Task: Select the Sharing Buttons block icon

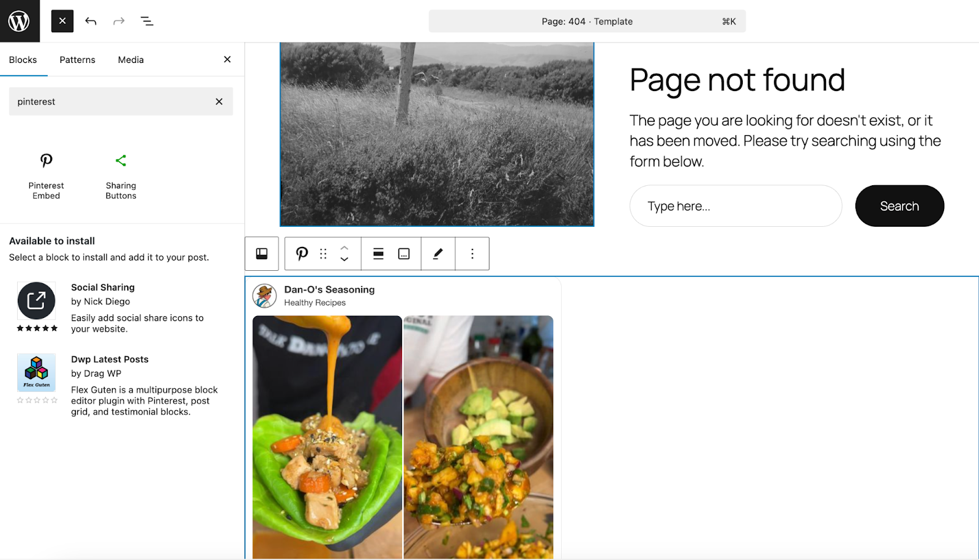Action: pyautogui.click(x=121, y=161)
